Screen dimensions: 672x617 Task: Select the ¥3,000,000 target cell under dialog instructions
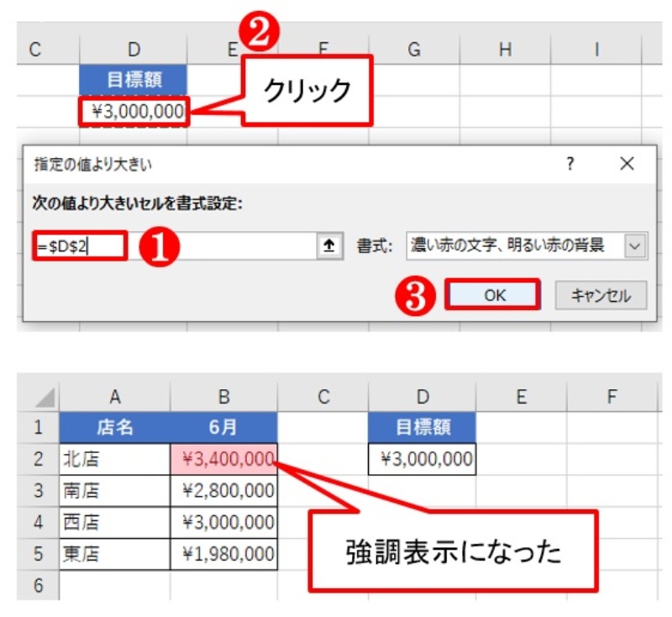pos(134,112)
